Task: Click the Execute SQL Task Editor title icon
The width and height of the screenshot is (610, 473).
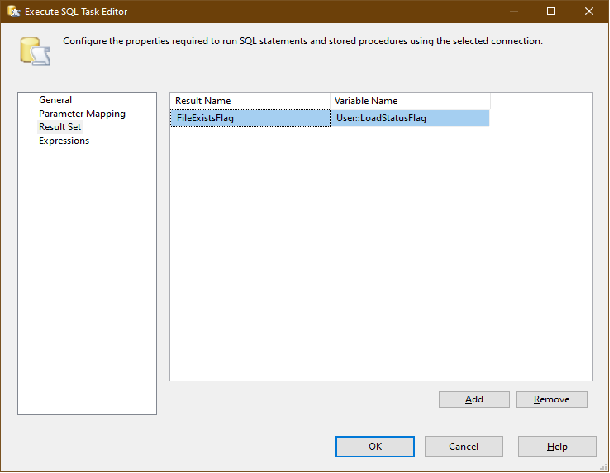Action: [x=14, y=11]
